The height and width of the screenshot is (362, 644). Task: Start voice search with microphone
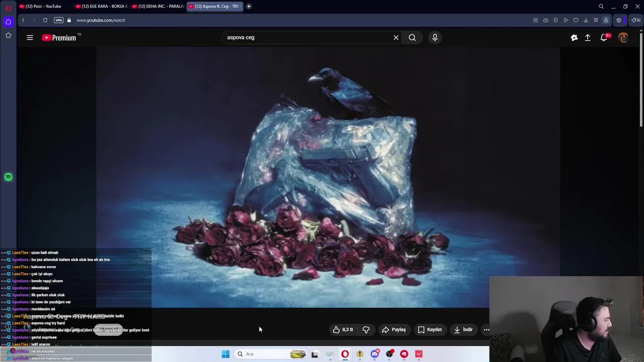[435, 37]
